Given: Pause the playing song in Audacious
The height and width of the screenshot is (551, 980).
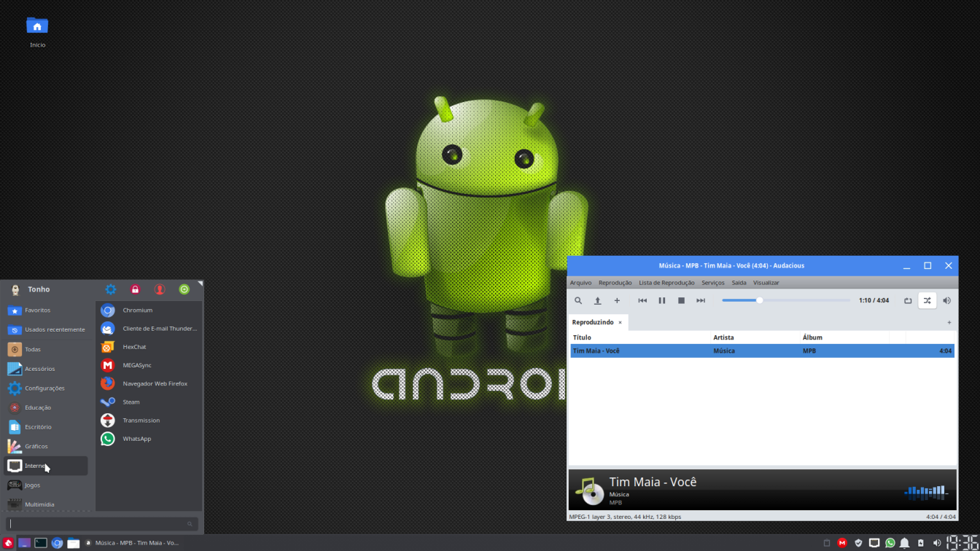Looking at the screenshot, I should [662, 300].
